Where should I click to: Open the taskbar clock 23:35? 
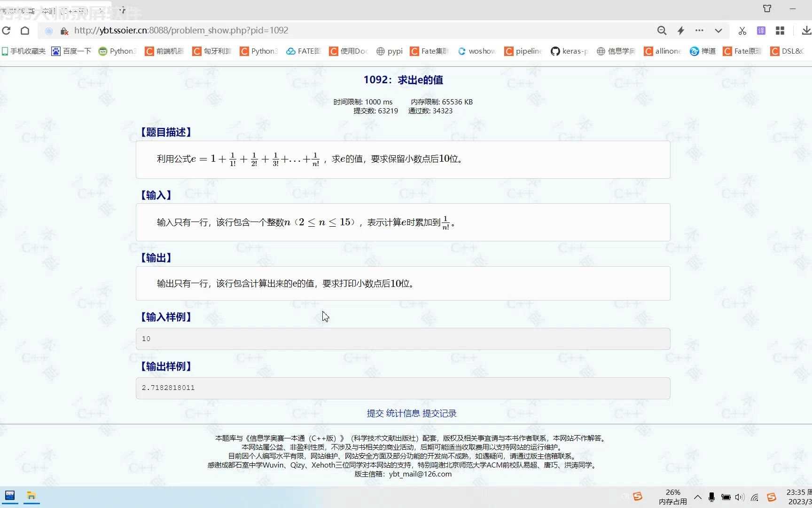coord(799,497)
